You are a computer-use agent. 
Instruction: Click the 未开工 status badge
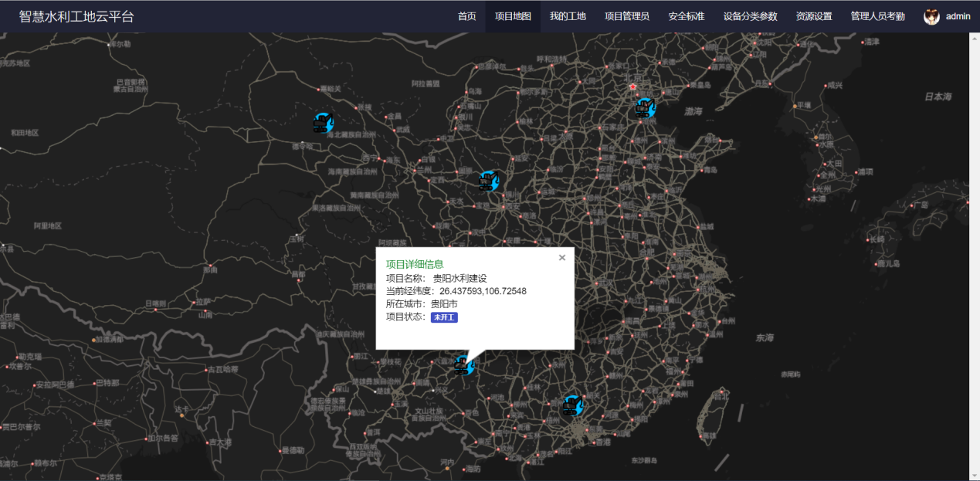[x=444, y=317]
